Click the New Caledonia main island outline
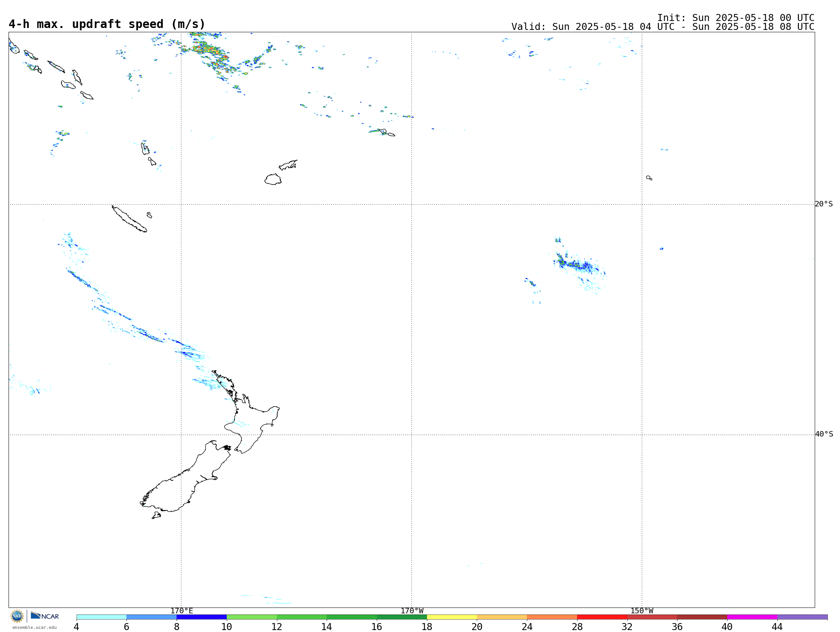Image resolution: width=840 pixels, height=632 pixels. [129, 219]
